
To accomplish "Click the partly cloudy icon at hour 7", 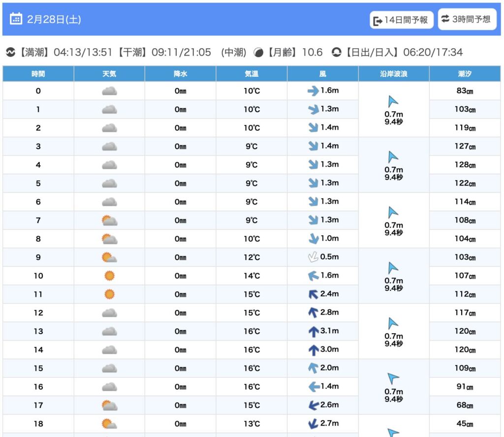I will pos(109,220).
